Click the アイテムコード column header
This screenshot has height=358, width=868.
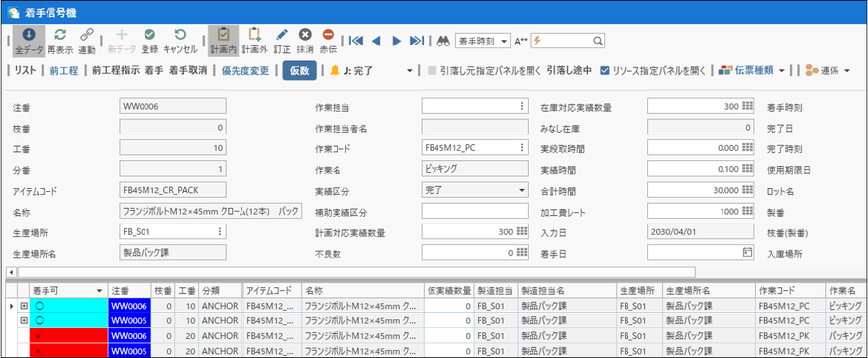pyautogui.click(x=272, y=290)
